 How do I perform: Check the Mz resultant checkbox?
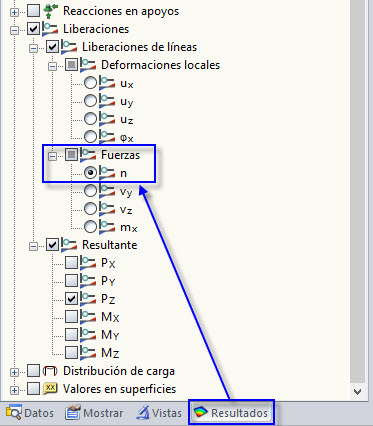71,353
